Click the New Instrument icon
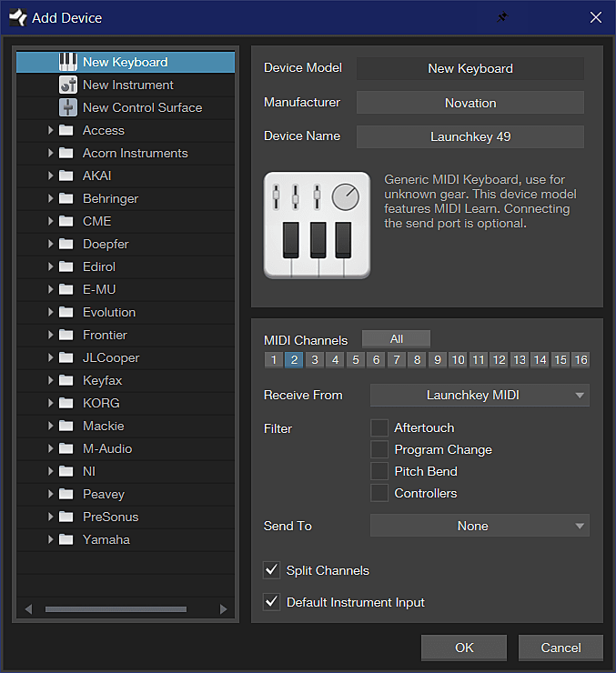Screen dimensions: 616x673 [x=68, y=85]
